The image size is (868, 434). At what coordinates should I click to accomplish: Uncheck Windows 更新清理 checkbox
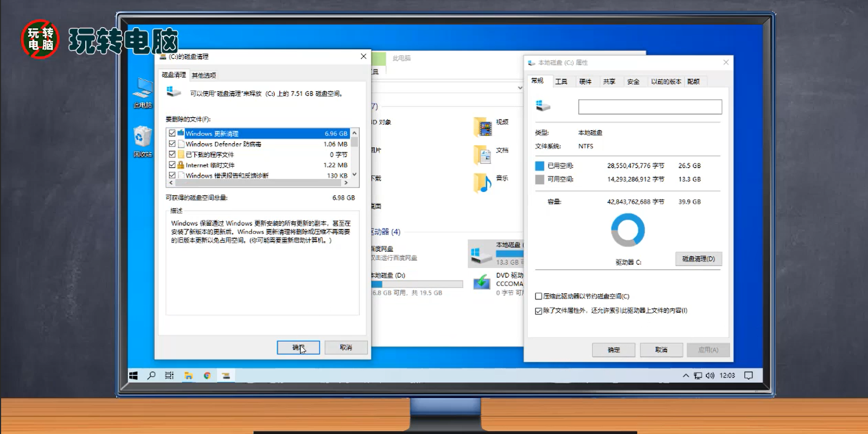coord(172,133)
